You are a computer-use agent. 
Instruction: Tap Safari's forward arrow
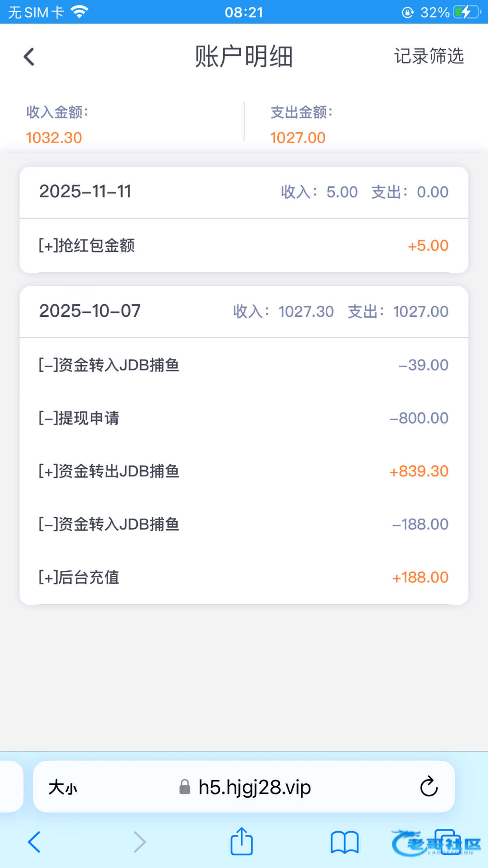coord(139,842)
